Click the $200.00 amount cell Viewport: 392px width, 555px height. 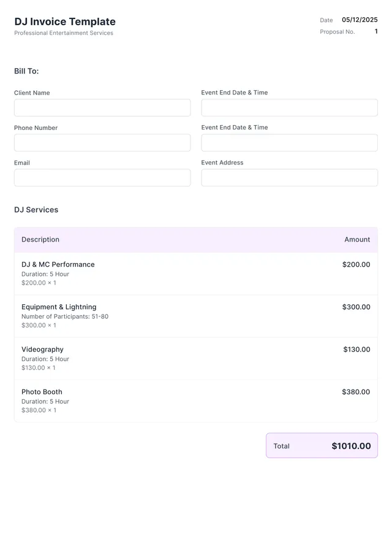click(356, 264)
